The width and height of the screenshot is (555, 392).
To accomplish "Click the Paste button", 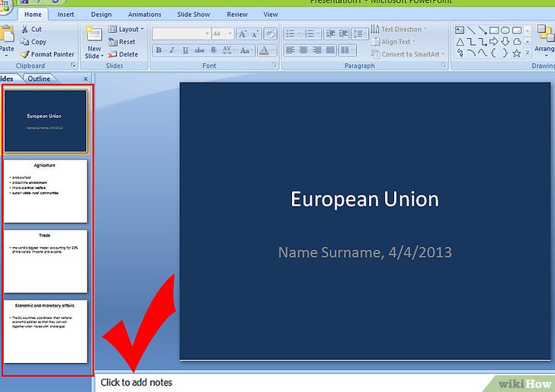I will [x=7, y=40].
